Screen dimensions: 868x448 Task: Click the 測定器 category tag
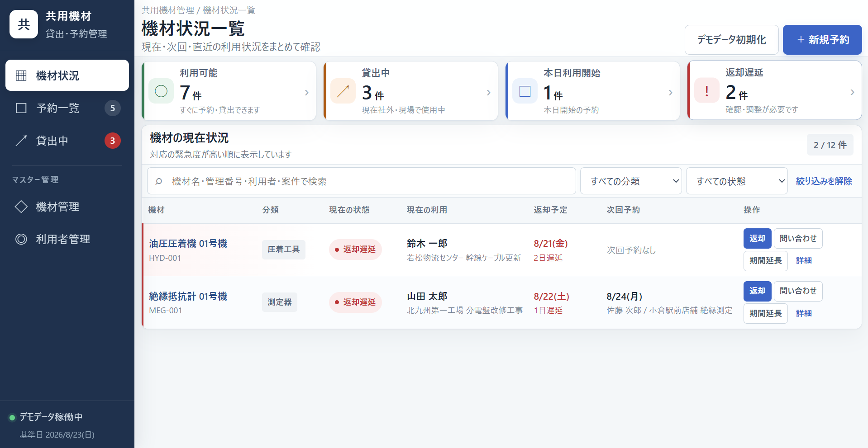pyautogui.click(x=279, y=302)
